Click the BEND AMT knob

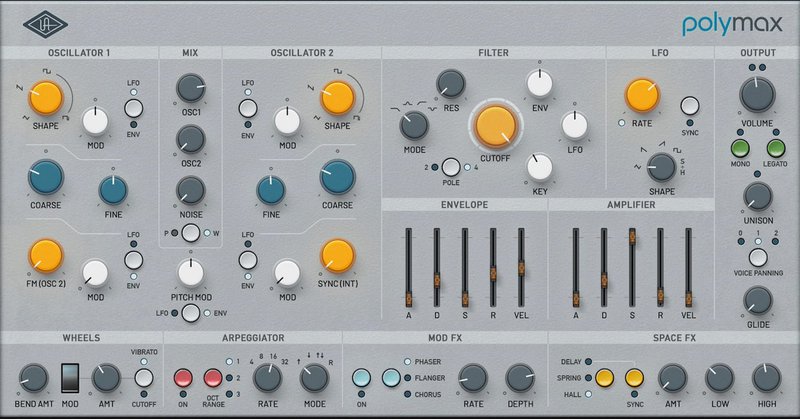[34, 378]
